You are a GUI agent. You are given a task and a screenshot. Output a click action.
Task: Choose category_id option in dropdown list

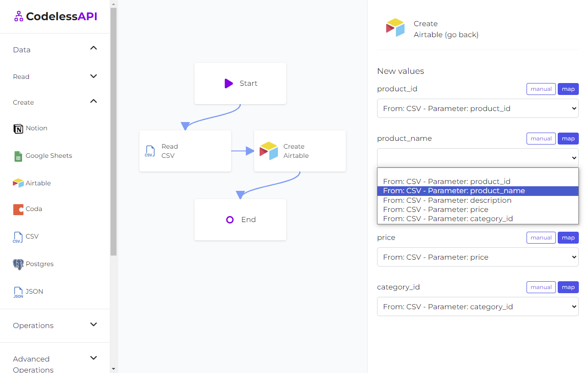point(478,219)
